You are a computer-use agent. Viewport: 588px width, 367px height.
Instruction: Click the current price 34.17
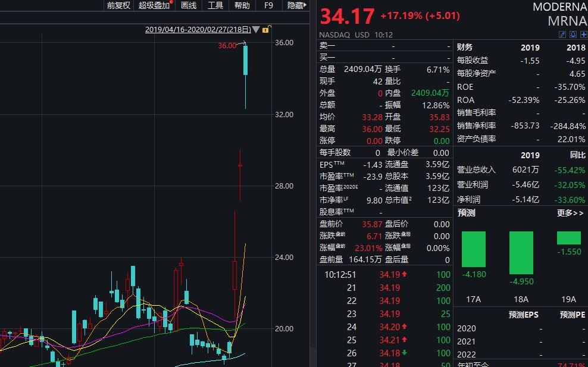347,17
